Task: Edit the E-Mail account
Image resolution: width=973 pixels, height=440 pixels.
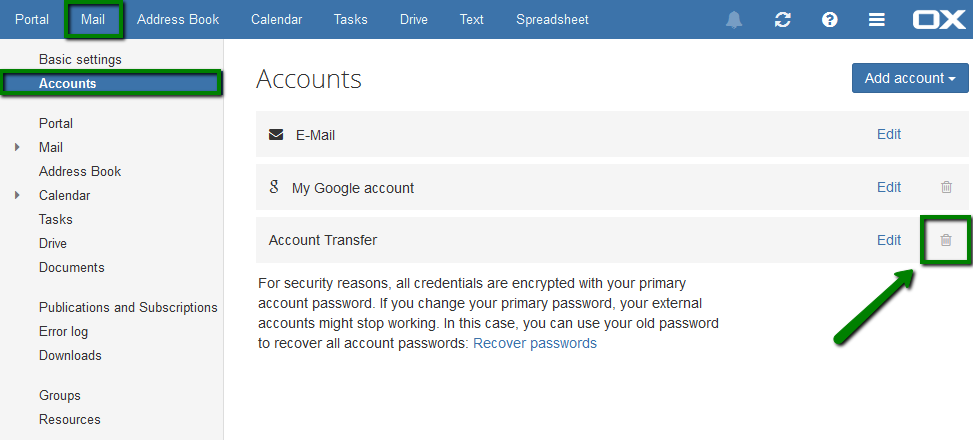Action: (x=889, y=134)
